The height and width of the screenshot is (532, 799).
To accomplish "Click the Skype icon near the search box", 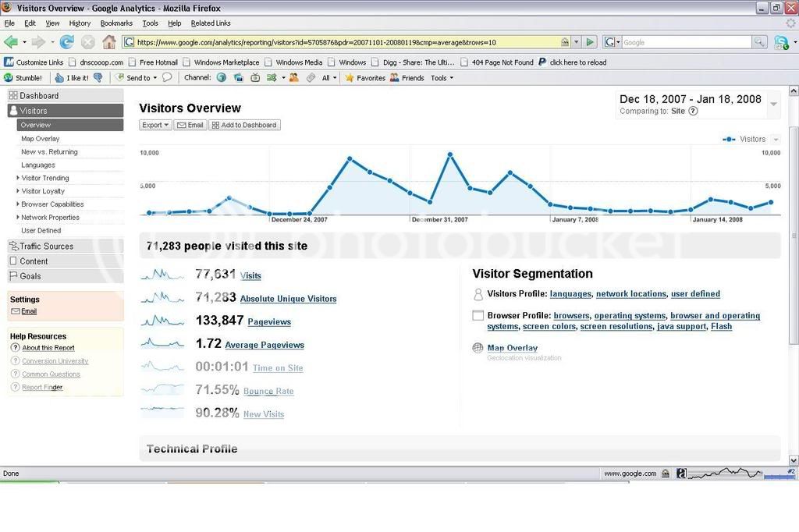I will 781,42.
